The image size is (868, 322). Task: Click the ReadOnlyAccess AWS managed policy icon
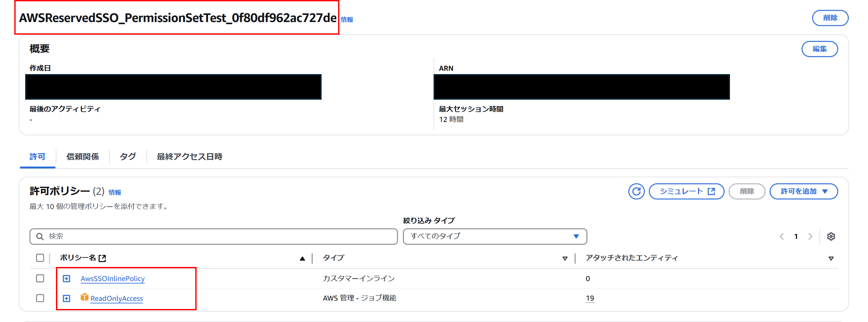[85, 297]
